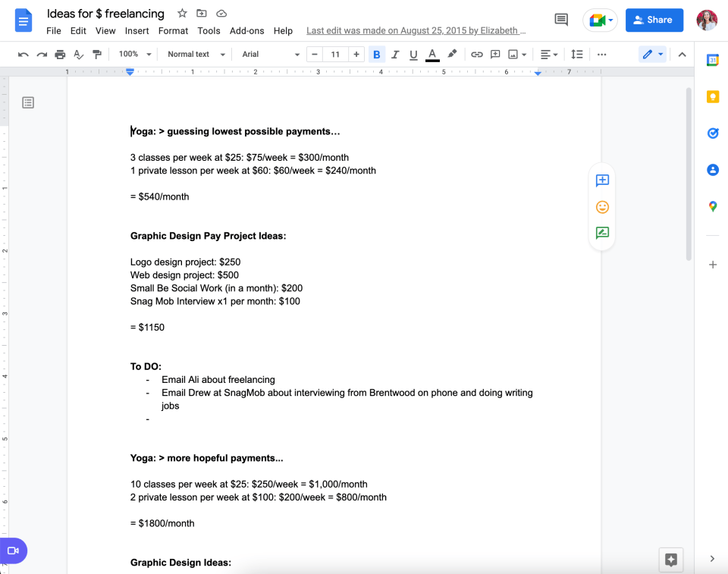The image size is (728, 574).
Task: Open the emoji reaction icon in the margin
Action: coord(601,206)
